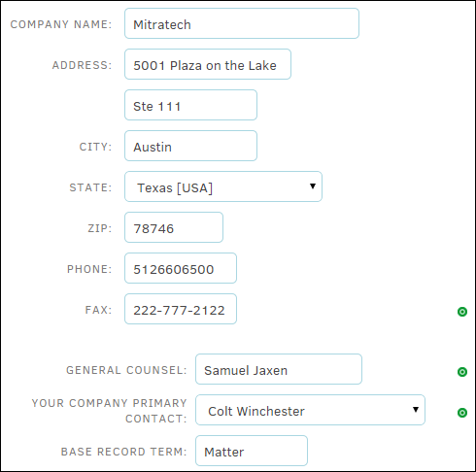Viewport: 476px width, 472px height.
Task: Click the Your Company Primary Contact label
Action: pos(110,411)
